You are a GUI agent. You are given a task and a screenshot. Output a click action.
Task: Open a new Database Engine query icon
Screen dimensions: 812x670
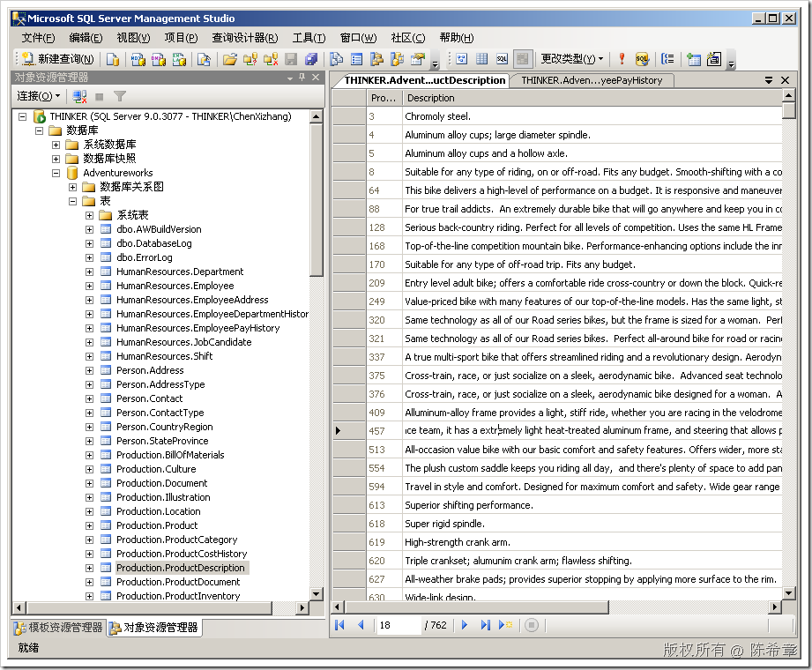pos(112,59)
